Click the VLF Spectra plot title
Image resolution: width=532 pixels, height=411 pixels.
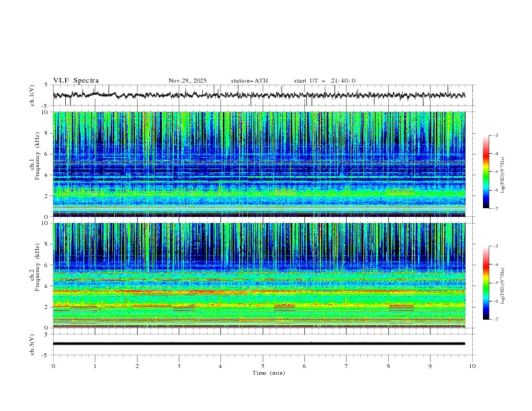click(76, 81)
